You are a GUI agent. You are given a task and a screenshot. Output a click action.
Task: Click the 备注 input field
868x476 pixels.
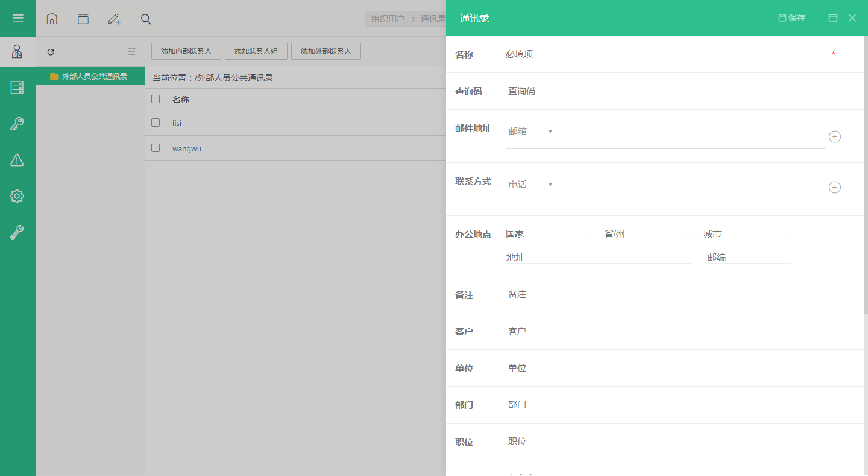click(666, 294)
